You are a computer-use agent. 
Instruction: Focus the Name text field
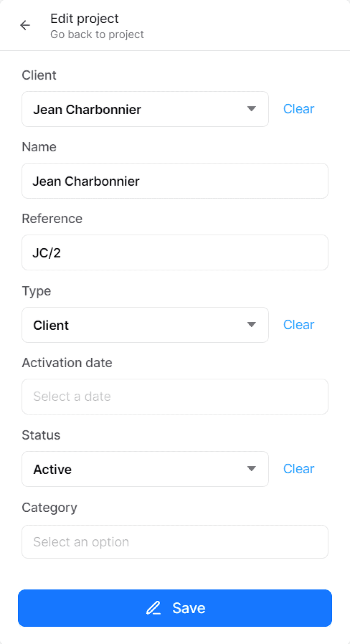point(175,181)
